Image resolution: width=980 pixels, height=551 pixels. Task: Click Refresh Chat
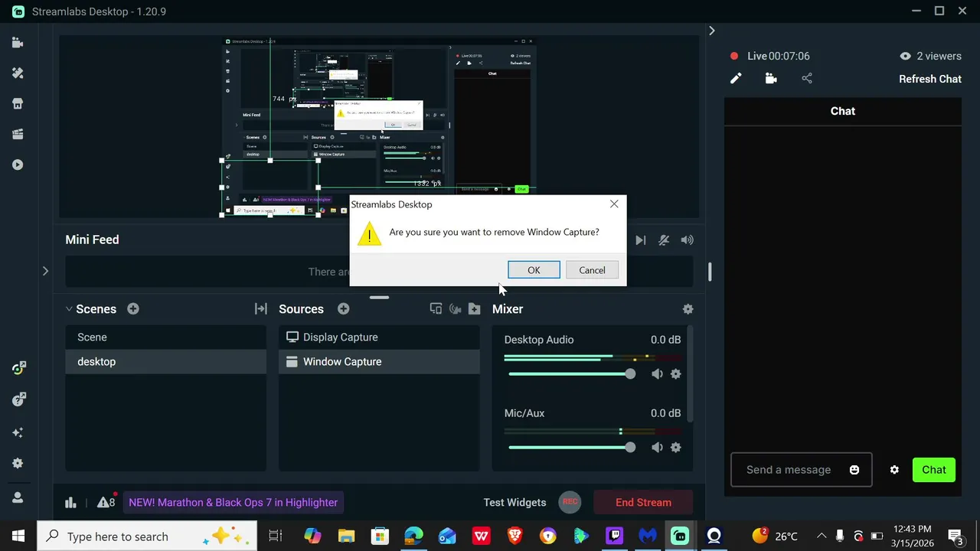[930, 79]
